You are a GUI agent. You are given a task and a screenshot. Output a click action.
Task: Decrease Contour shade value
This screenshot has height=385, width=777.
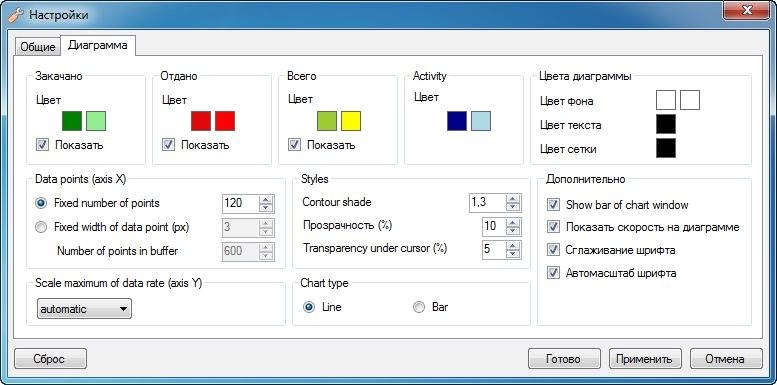(513, 206)
